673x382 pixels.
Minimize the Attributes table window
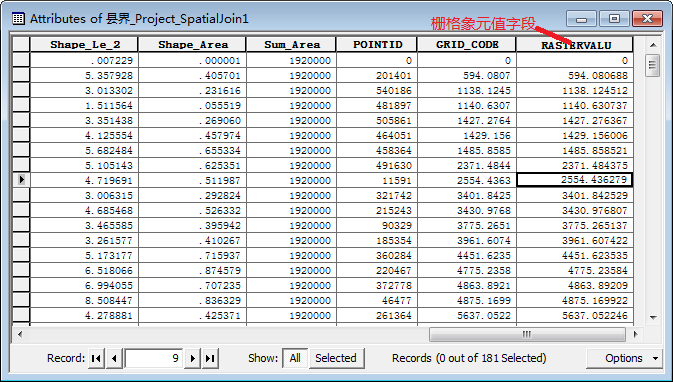tap(582, 19)
